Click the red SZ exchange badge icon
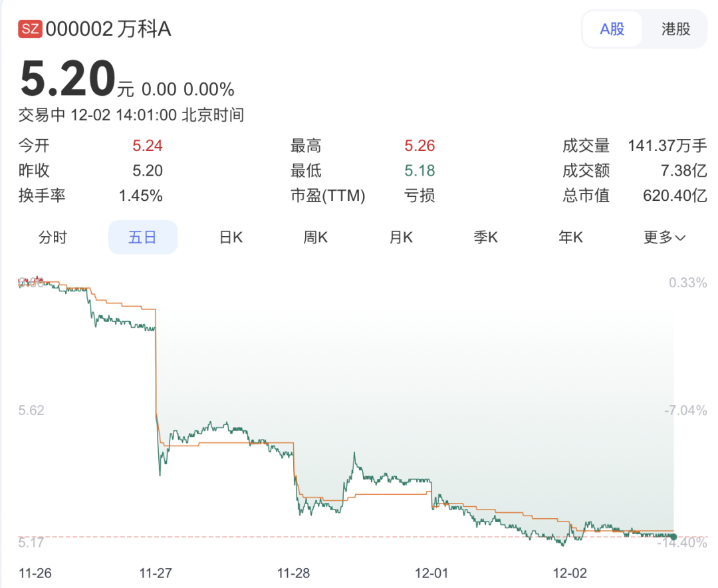718x588 pixels. pyautogui.click(x=29, y=29)
